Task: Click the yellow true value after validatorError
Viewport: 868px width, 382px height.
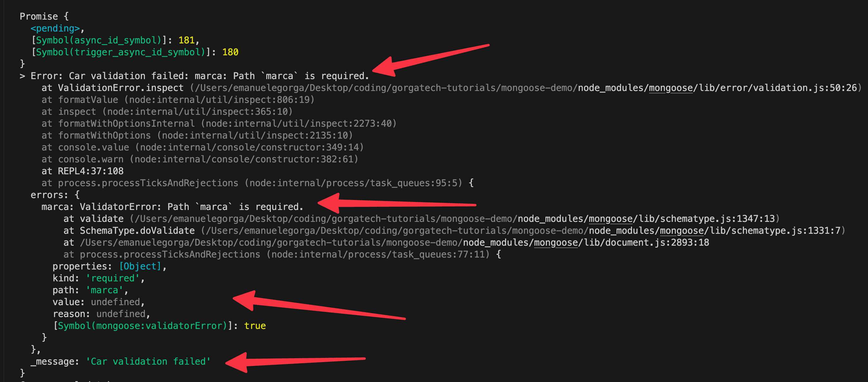Action: (255, 326)
